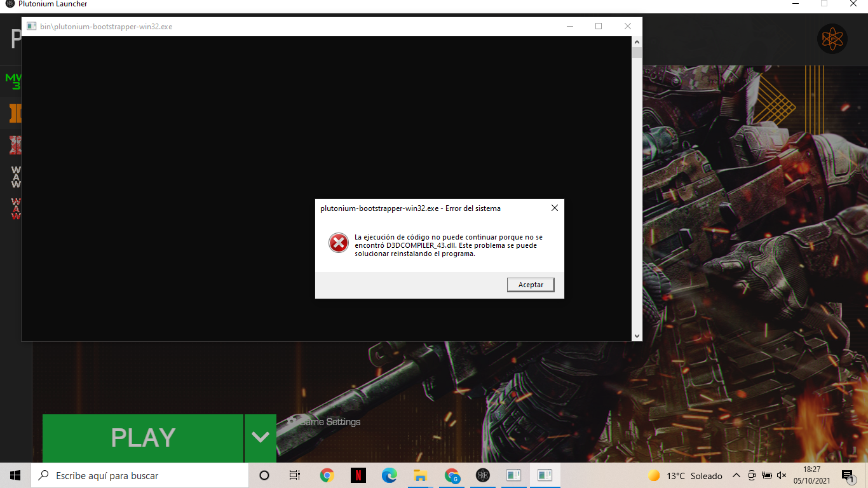
Task: Open Netflix from the taskbar
Action: 358,475
